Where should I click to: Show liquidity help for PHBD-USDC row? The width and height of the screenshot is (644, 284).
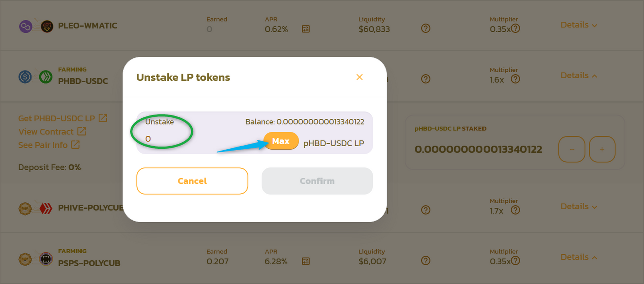(x=426, y=79)
